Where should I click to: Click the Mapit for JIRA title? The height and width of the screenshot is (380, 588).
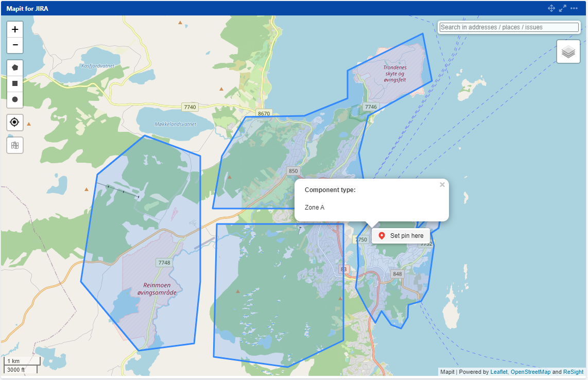(27, 8)
